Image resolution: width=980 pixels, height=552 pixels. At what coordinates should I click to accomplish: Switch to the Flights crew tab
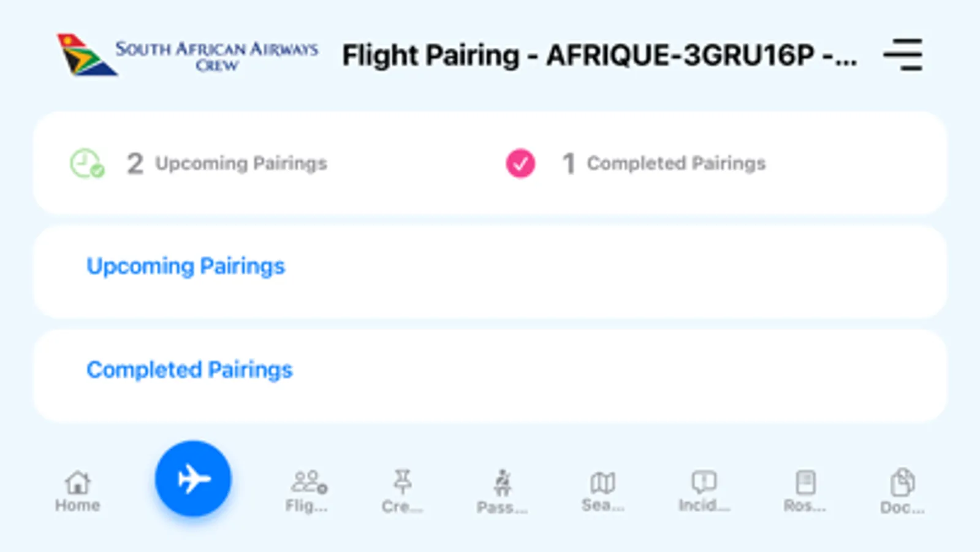click(x=307, y=491)
